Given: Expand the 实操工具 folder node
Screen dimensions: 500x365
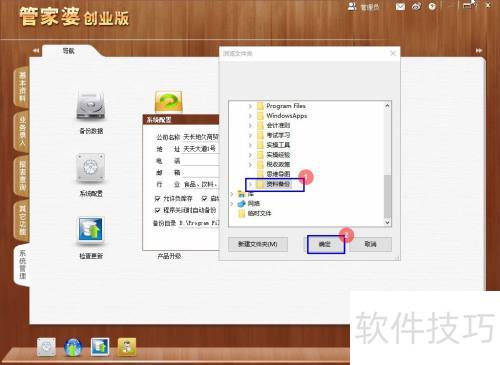Looking at the screenshot, I should (x=250, y=145).
